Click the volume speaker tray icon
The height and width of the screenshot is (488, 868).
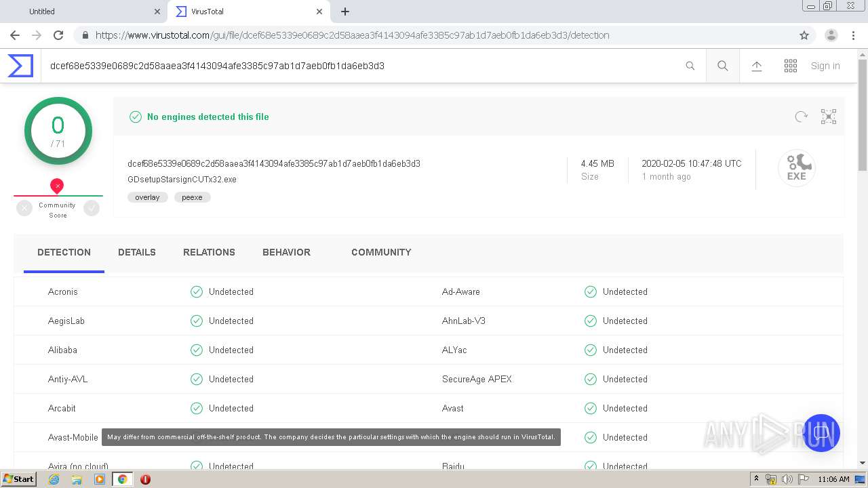pyautogui.click(x=787, y=479)
